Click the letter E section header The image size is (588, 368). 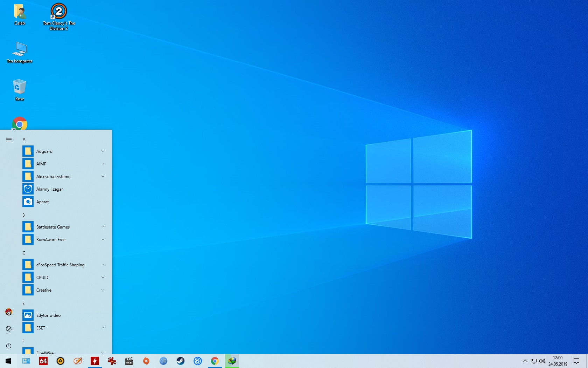pos(24,304)
